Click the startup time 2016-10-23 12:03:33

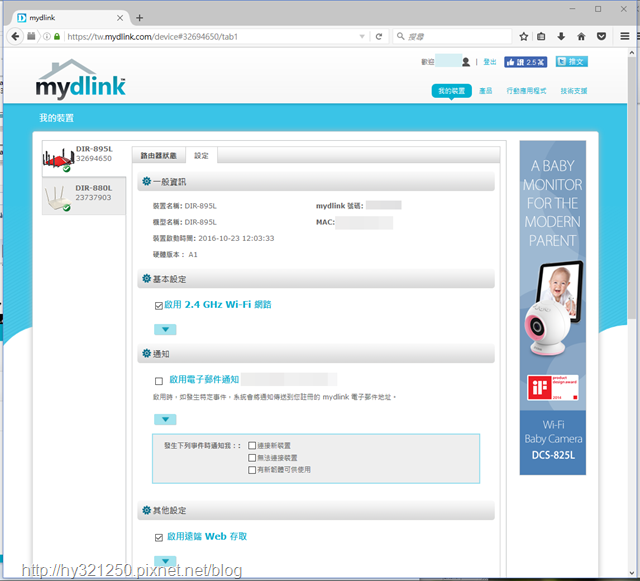point(236,238)
